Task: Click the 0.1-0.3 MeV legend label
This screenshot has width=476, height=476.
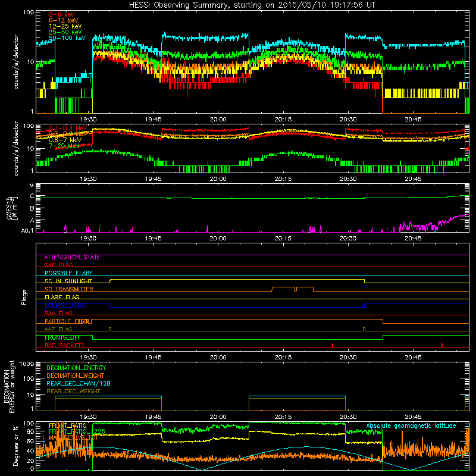Action: [68, 128]
